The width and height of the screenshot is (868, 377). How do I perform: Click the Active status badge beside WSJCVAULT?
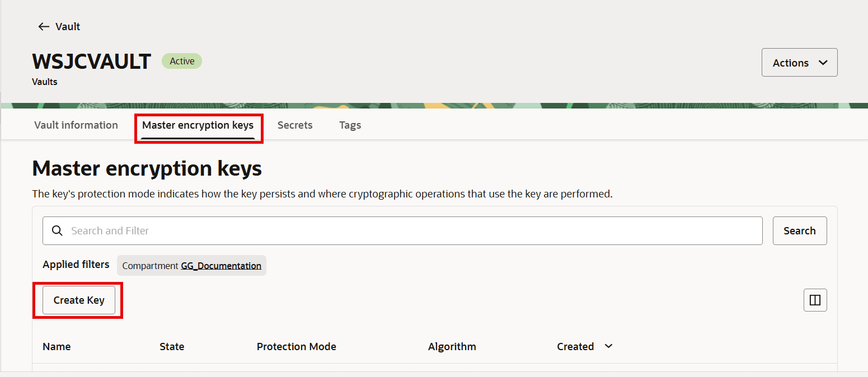pos(181,60)
